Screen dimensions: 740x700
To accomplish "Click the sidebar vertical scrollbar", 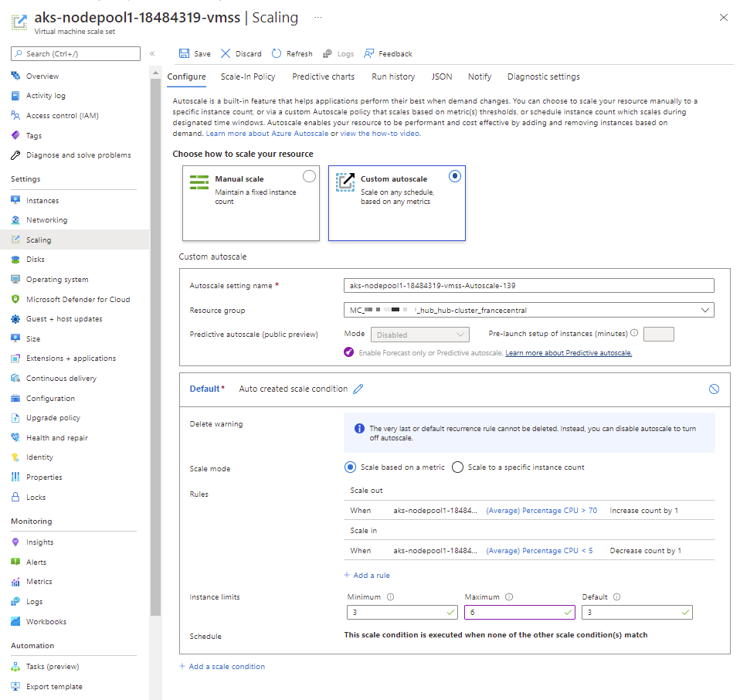I will [x=155, y=347].
